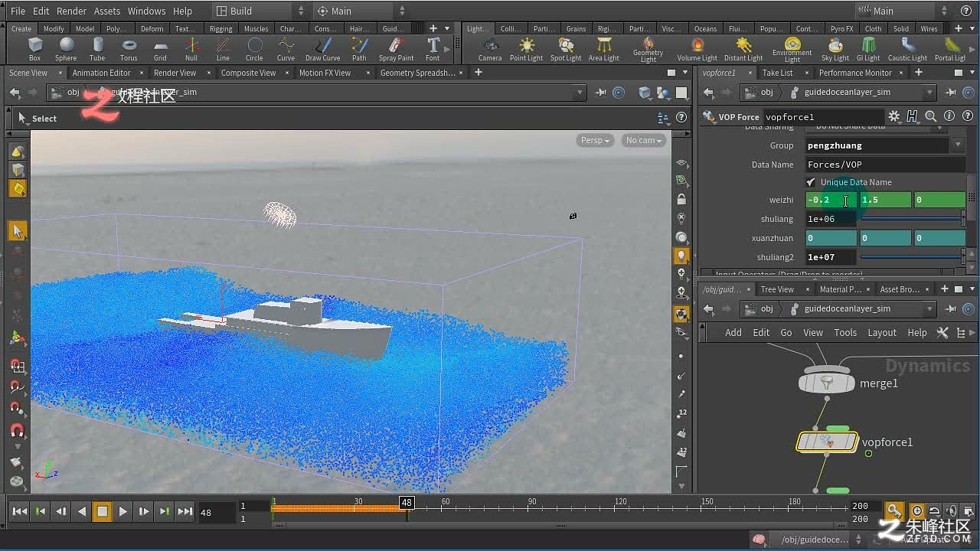Open the top-right Main desktop selector
Image resolution: width=980 pixels, height=551 pixels.
pyautogui.click(x=904, y=11)
